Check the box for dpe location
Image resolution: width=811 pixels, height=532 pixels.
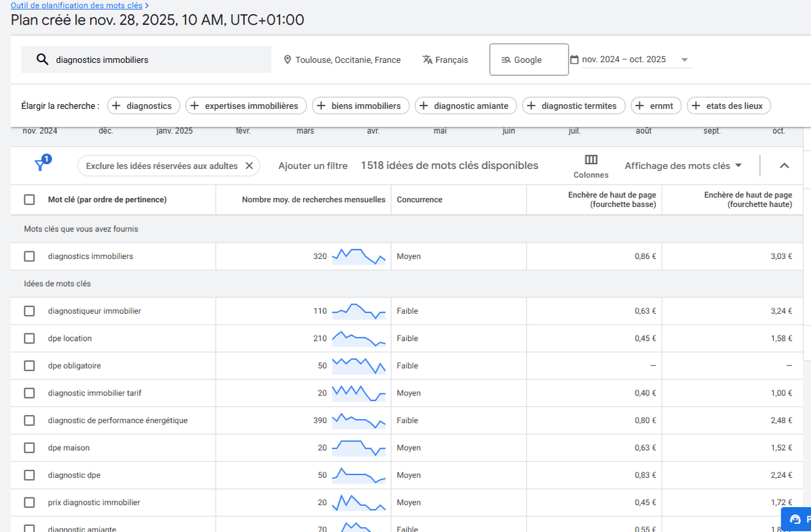click(x=29, y=338)
